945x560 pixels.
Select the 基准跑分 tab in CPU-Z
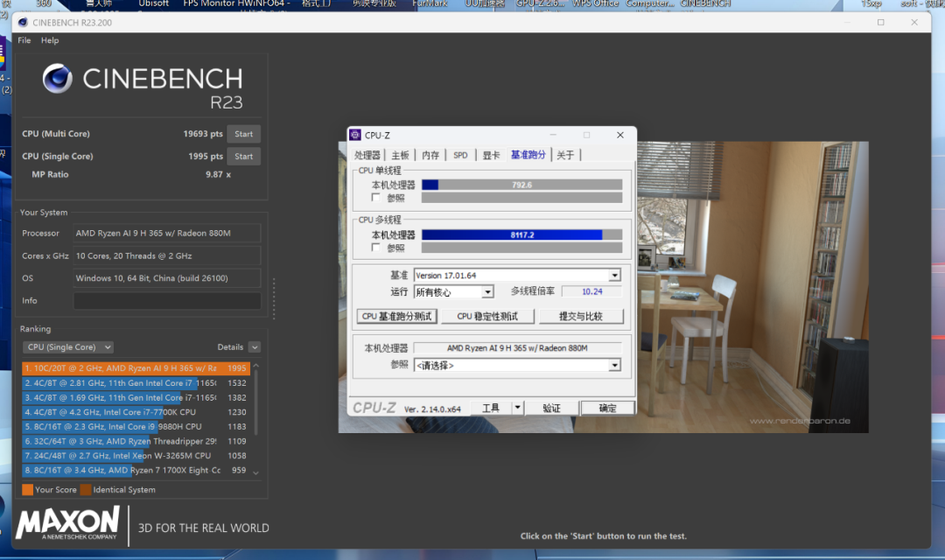[x=528, y=154]
